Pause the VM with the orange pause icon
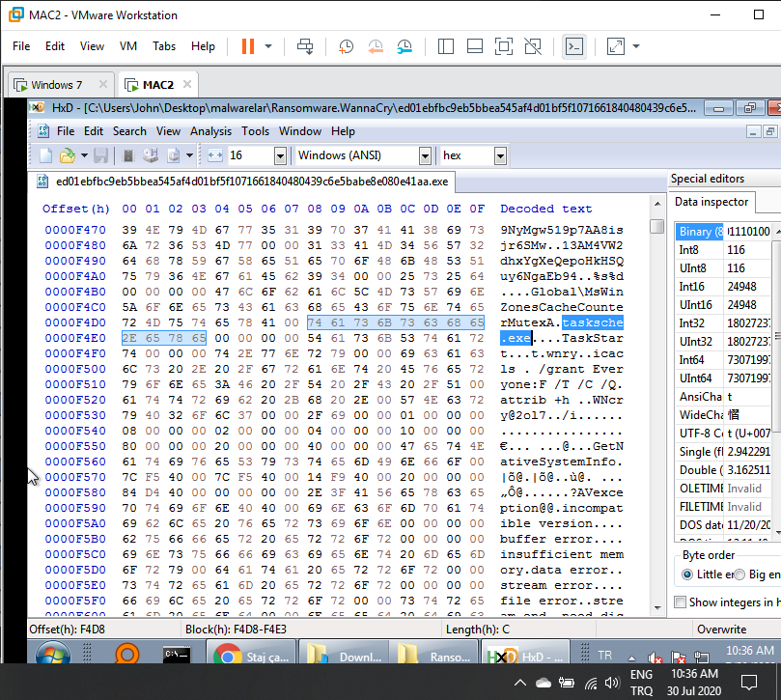This screenshot has width=781, height=700. tap(248, 46)
